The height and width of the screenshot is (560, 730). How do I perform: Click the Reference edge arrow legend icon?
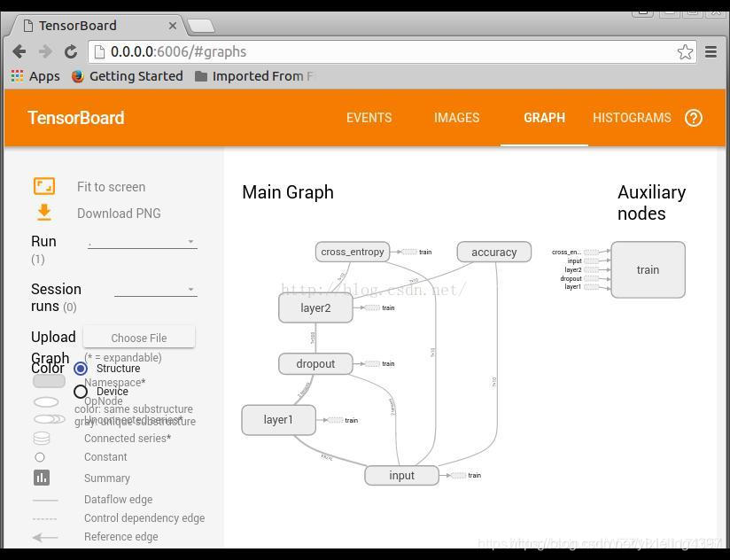coord(45,537)
